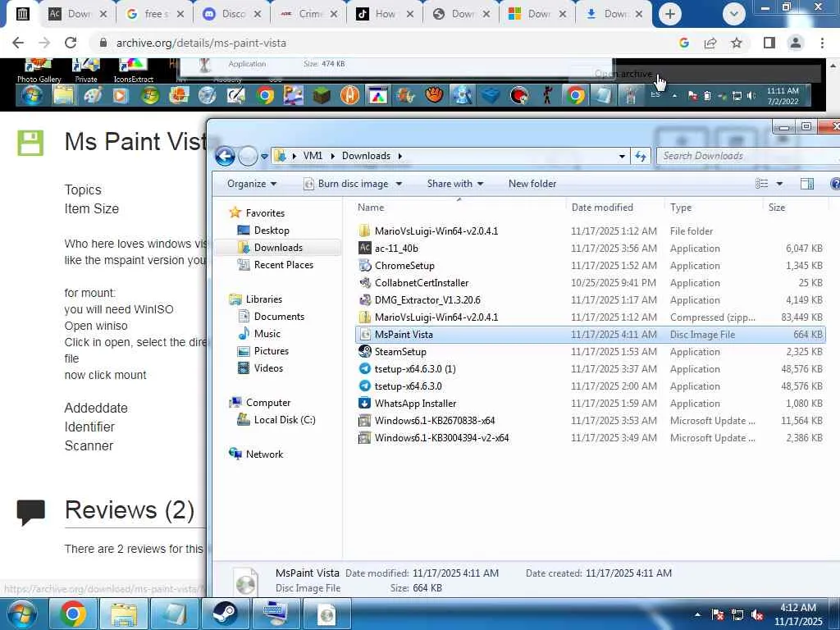This screenshot has width=840, height=630.
Task: Select the DMG_Extractor_V1.3.20.6 file icon
Action: click(x=364, y=300)
